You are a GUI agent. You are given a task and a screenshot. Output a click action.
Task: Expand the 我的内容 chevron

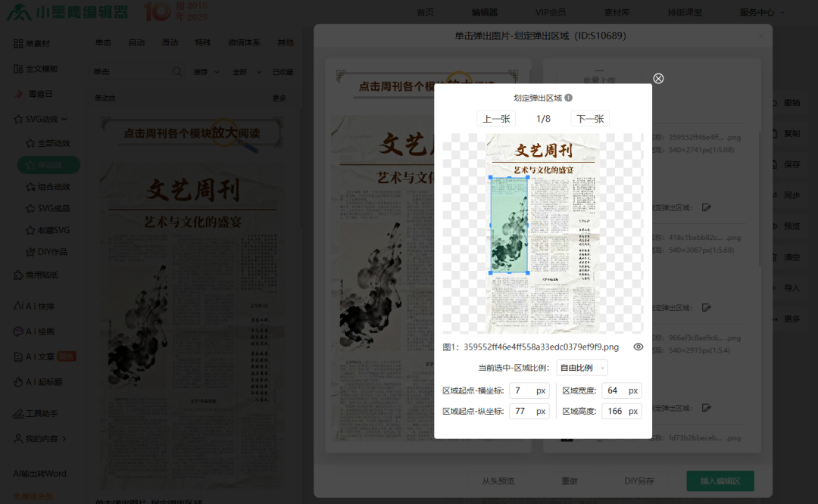coord(64,438)
